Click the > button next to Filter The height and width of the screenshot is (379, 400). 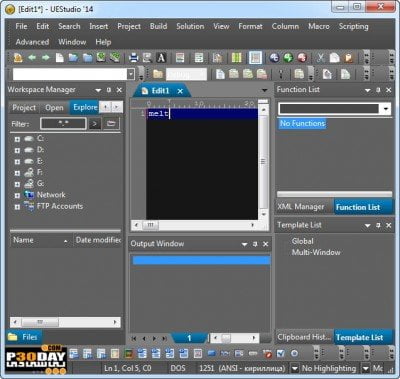(x=95, y=124)
